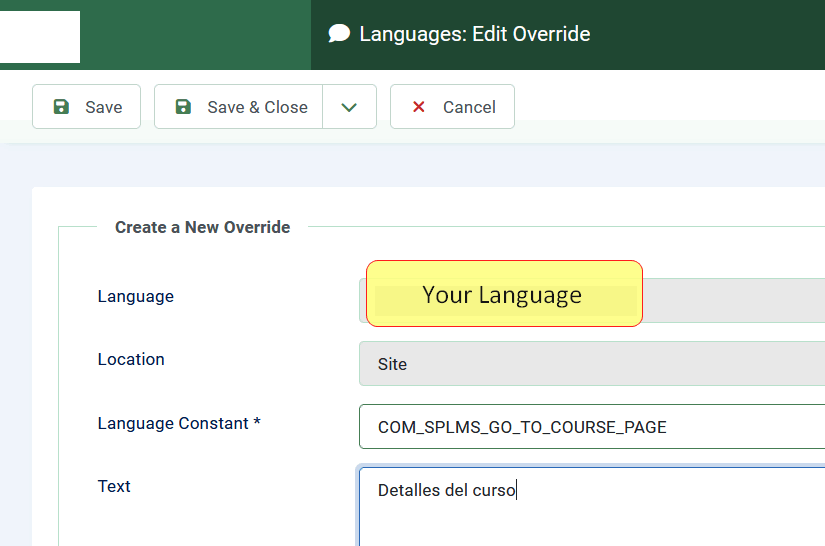Click the 'Language' field label
This screenshot has width=825, height=546.
(x=135, y=296)
